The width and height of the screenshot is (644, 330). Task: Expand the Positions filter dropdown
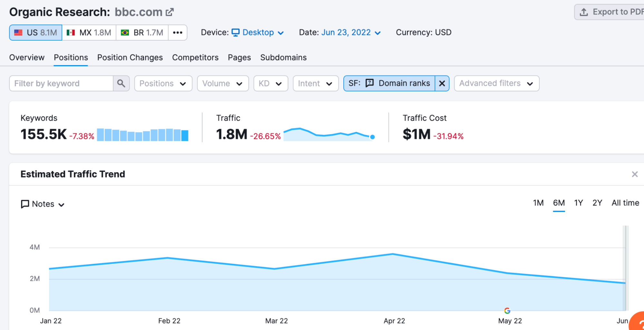(x=163, y=84)
